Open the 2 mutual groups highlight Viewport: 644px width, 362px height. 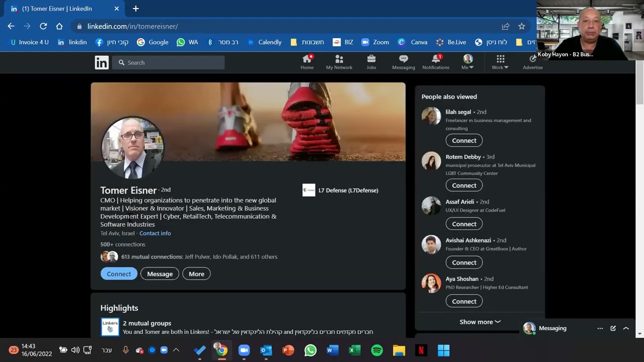coord(147,323)
